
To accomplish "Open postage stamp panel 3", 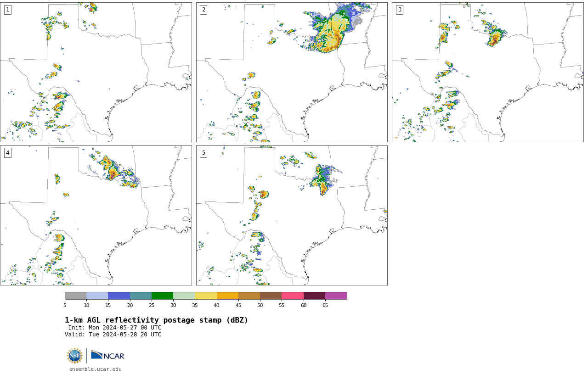I will click(487, 72).
